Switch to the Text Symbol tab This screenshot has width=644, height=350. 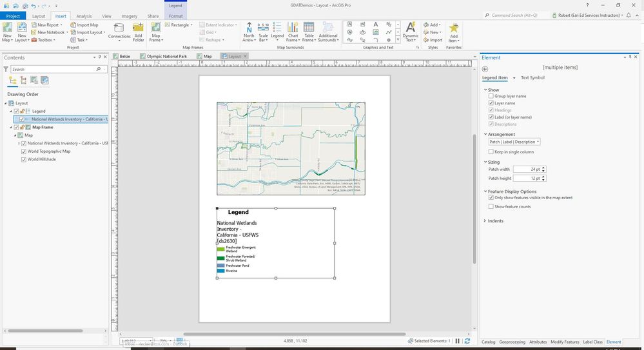[532, 77]
